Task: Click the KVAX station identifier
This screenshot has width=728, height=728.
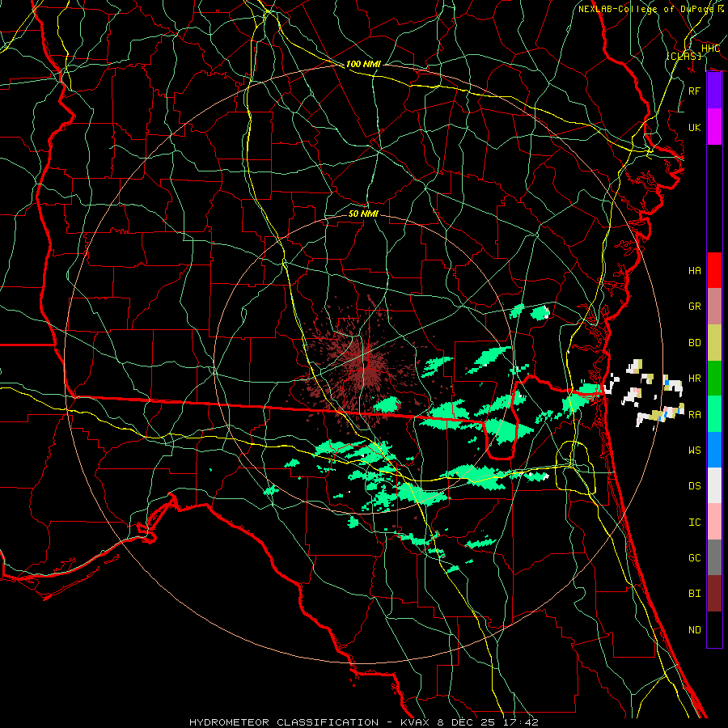Action: pos(416,722)
